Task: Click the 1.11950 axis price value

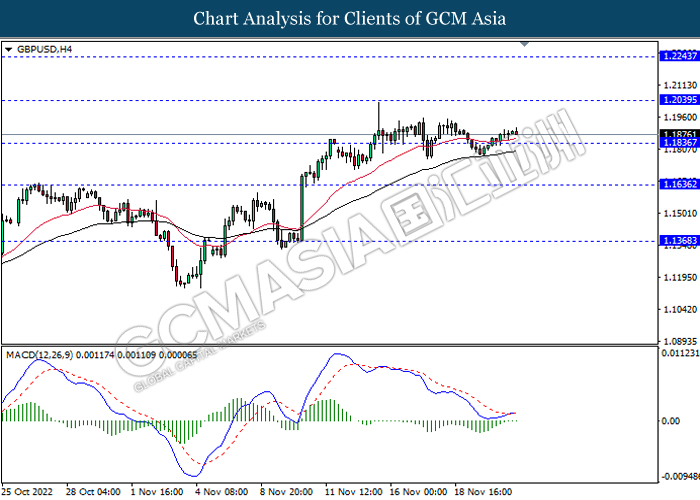Action: (x=680, y=278)
